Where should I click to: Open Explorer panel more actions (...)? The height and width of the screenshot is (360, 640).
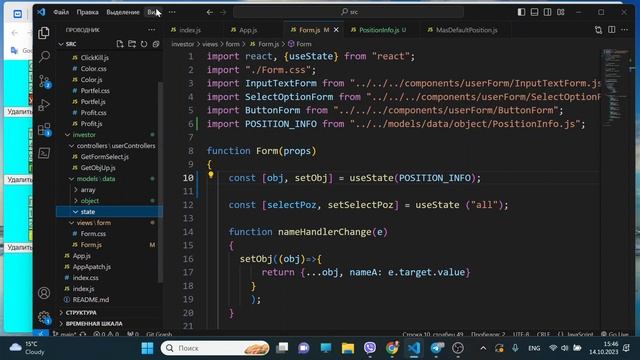click(x=152, y=30)
